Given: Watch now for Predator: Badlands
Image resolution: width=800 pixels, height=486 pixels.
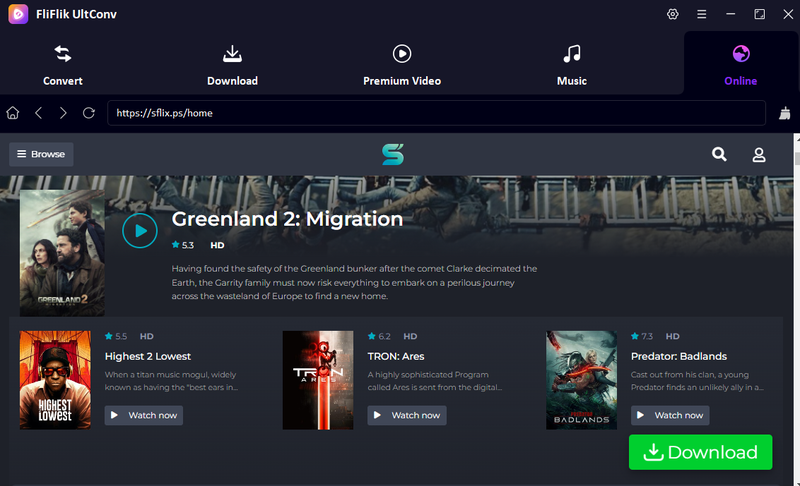Looking at the screenshot, I should pyautogui.click(x=670, y=415).
